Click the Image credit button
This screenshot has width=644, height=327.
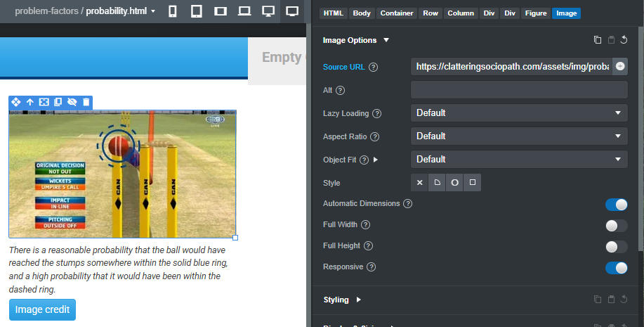tap(42, 309)
